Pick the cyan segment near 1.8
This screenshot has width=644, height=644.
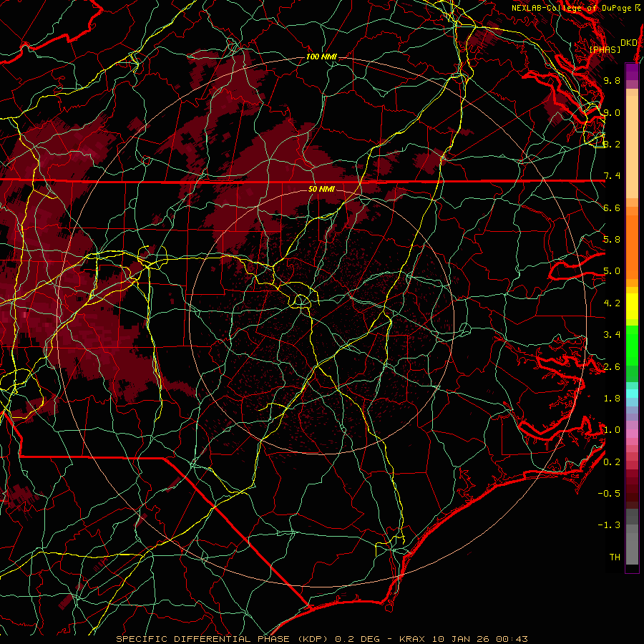point(632,394)
